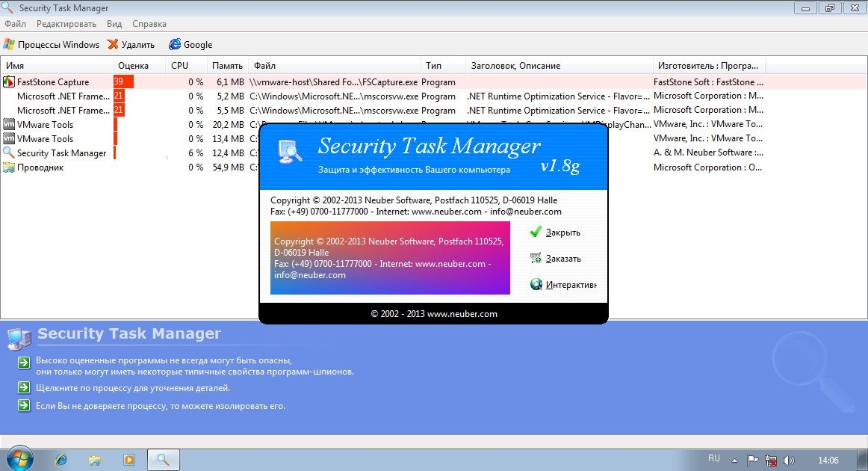Sort processes by the Оценка column
The width and height of the screenshot is (868, 471).
pyautogui.click(x=139, y=65)
